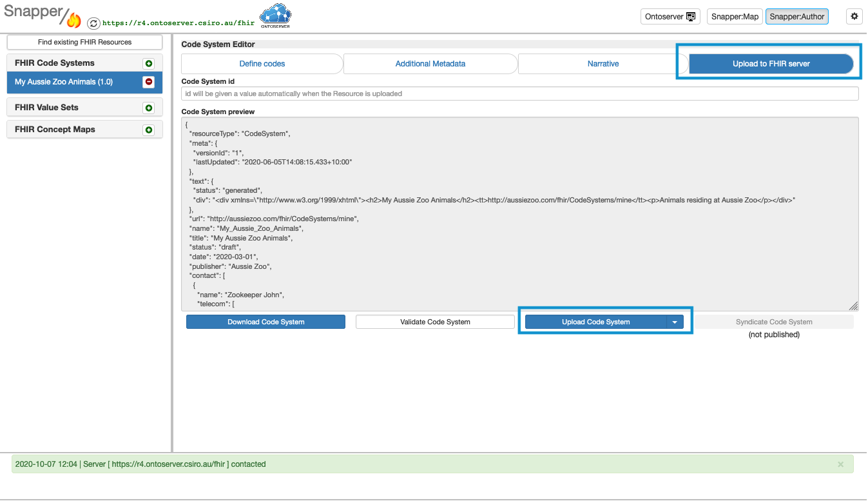The width and height of the screenshot is (868, 501).
Task: Click the server URL r4.ontoserver.csiro.au/fhir
Action: pos(178,23)
